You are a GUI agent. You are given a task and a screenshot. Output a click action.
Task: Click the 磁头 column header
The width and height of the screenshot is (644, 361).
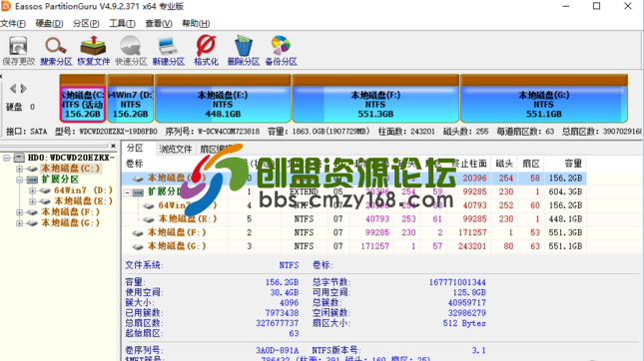(504, 164)
